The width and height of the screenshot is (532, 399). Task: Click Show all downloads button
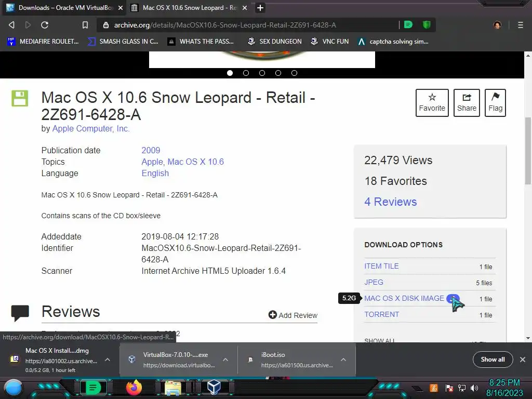coord(493,360)
